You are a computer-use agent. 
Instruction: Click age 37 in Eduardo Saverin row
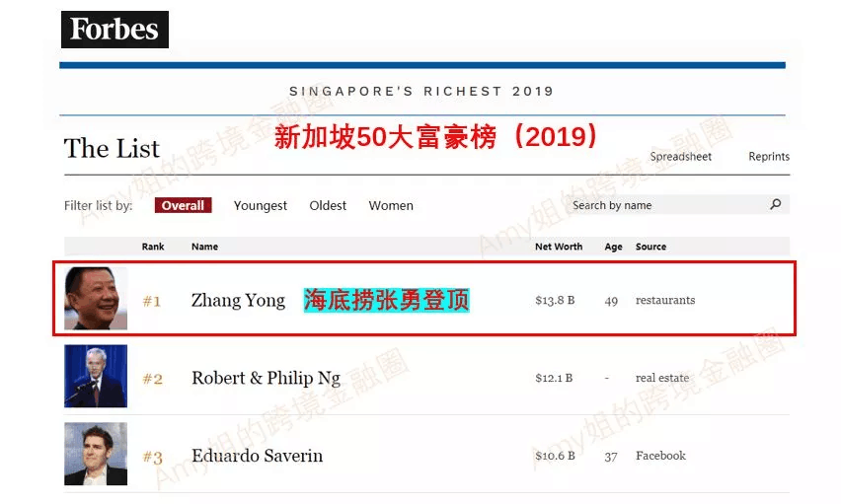tap(611, 457)
